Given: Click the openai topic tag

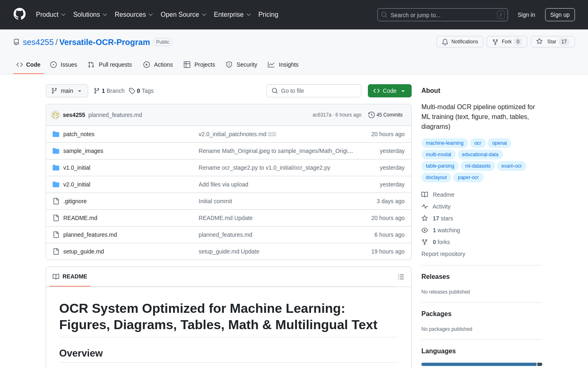Looking at the screenshot, I should [499, 143].
